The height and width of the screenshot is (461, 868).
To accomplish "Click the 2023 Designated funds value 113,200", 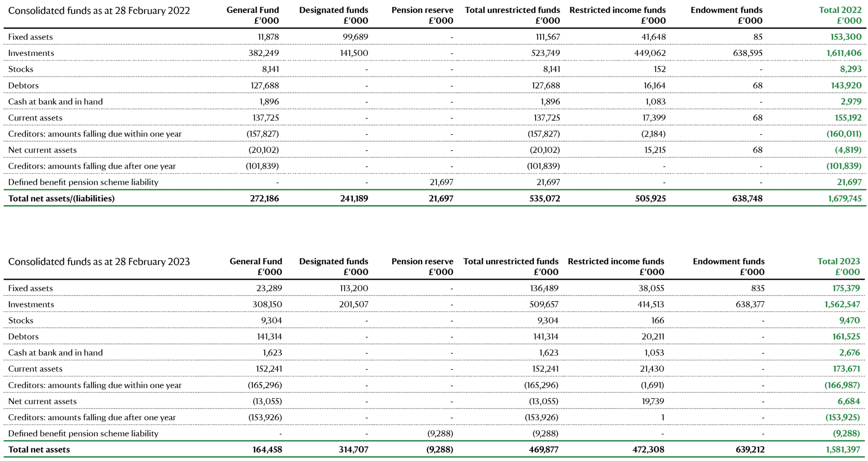I will coord(354,288).
